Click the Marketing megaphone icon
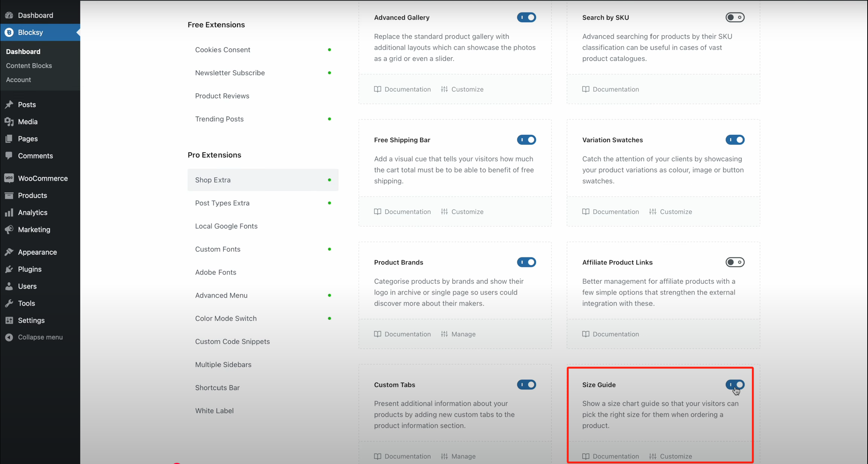Image resolution: width=868 pixels, height=464 pixels. 9,230
